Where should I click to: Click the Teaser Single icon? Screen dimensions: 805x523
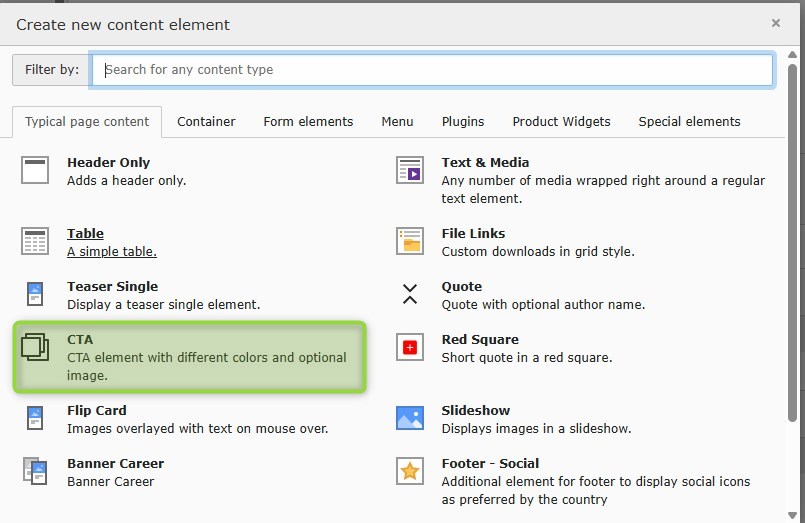[35, 295]
